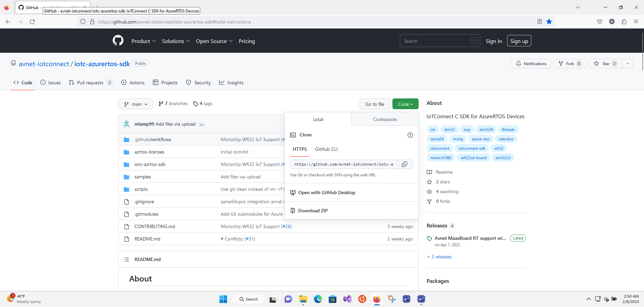Screen dimensions: 644x307
Task: Expand the Product menu
Action: click(x=144, y=41)
